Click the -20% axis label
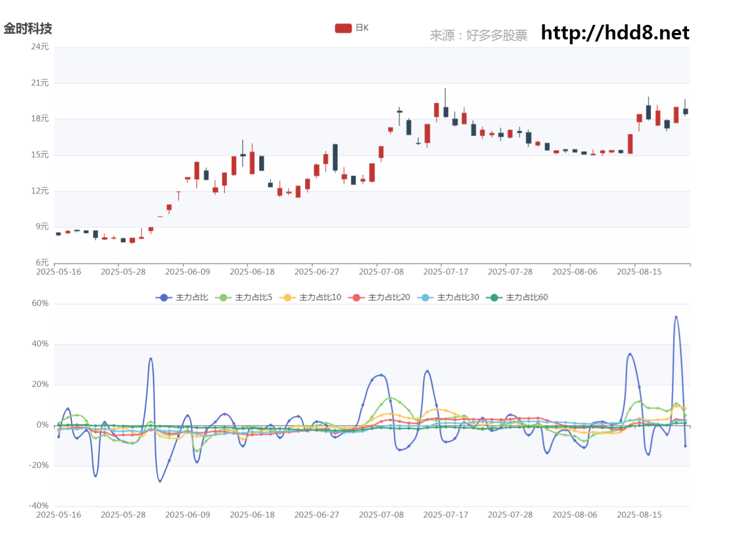The height and width of the screenshot is (560, 737). tap(39, 465)
